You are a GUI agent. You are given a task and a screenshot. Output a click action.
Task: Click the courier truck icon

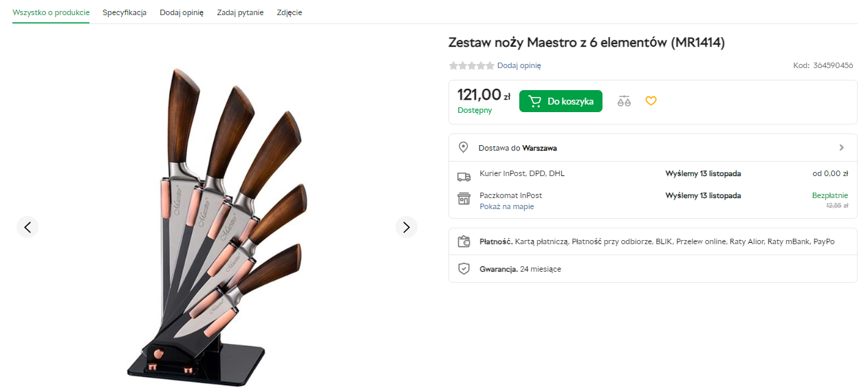(x=464, y=176)
